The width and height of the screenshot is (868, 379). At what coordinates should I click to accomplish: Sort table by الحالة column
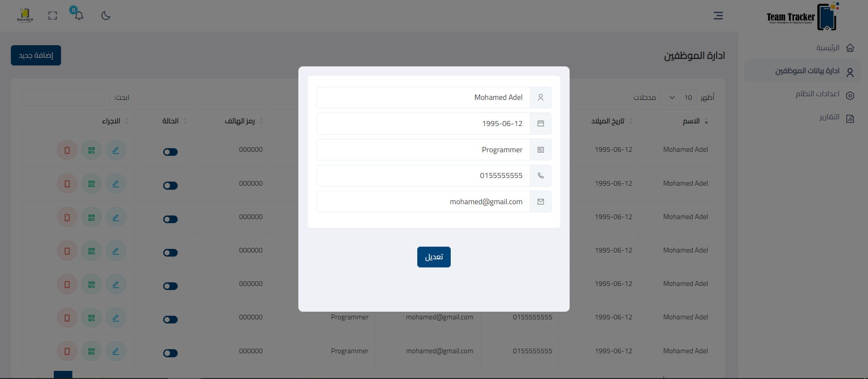(164, 121)
